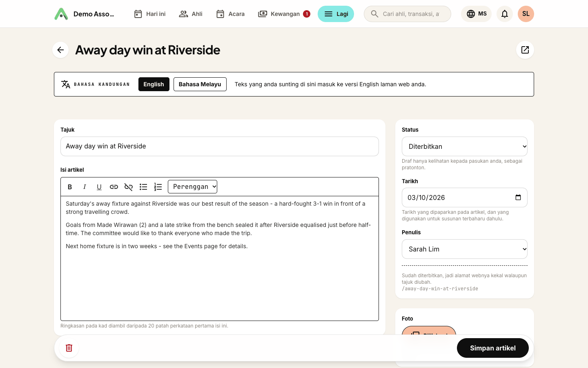The width and height of the screenshot is (588, 368).
Task: Open the notifications bell
Action: [505, 14]
